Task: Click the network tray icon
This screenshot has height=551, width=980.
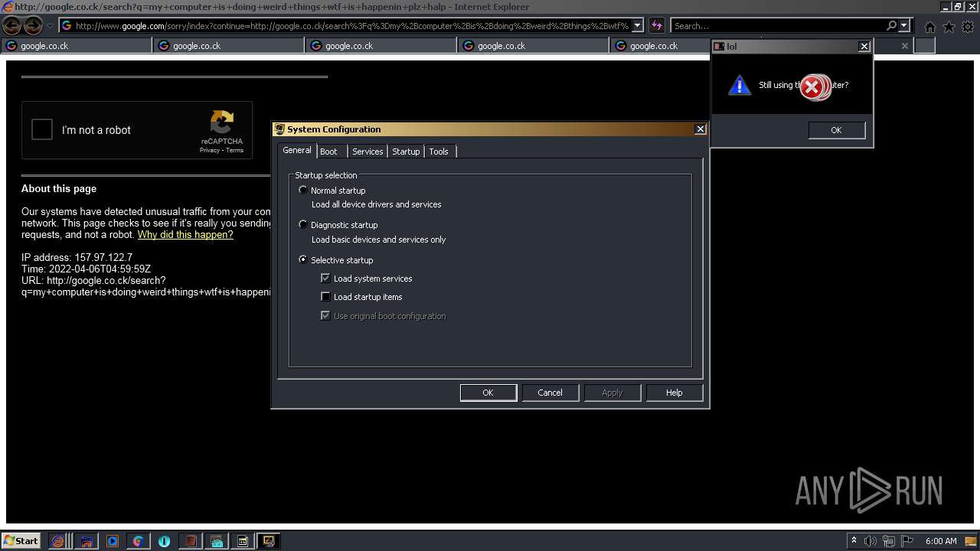Action: tap(889, 541)
